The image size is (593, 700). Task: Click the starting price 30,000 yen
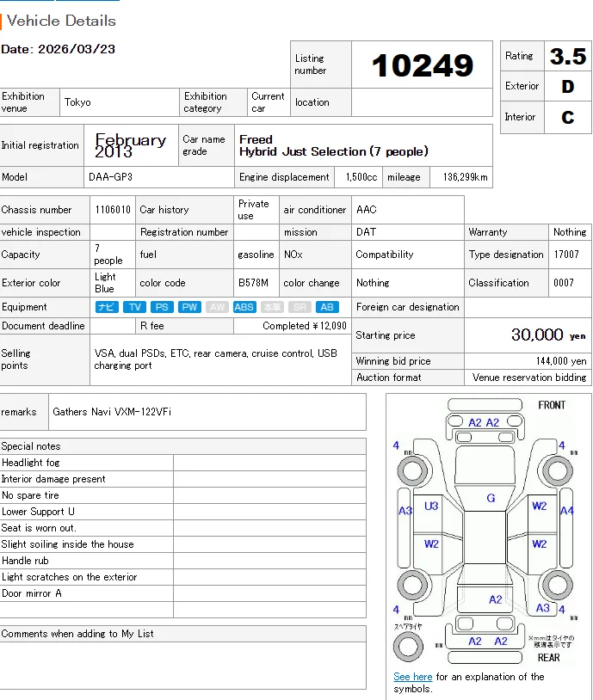[x=548, y=335]
